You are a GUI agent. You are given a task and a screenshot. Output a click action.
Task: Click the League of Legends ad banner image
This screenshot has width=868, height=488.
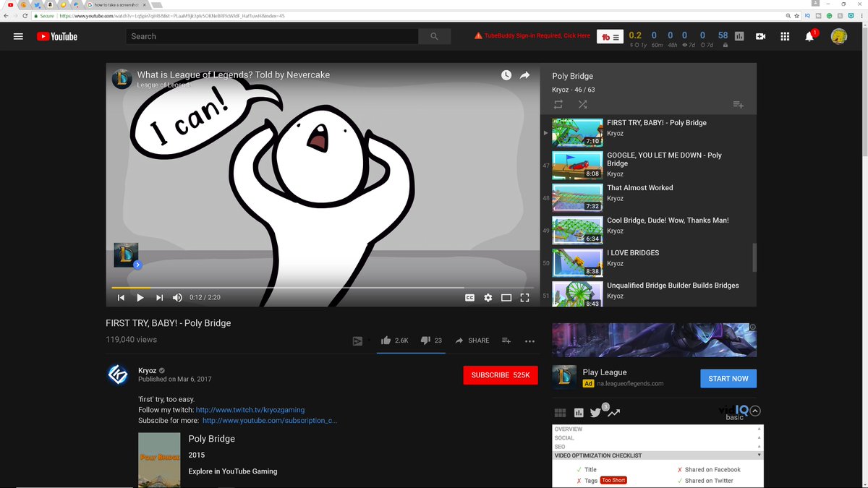point(655,340)
